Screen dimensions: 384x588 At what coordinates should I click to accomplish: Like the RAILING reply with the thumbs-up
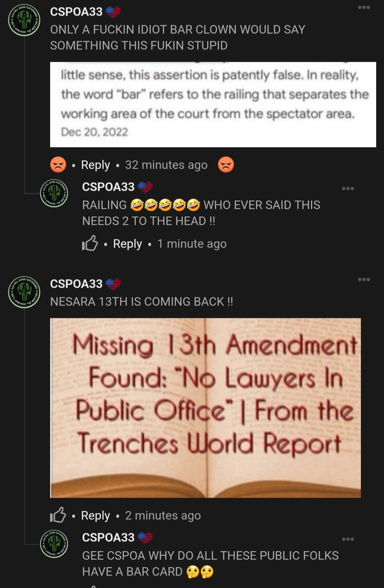pos(90,243)
